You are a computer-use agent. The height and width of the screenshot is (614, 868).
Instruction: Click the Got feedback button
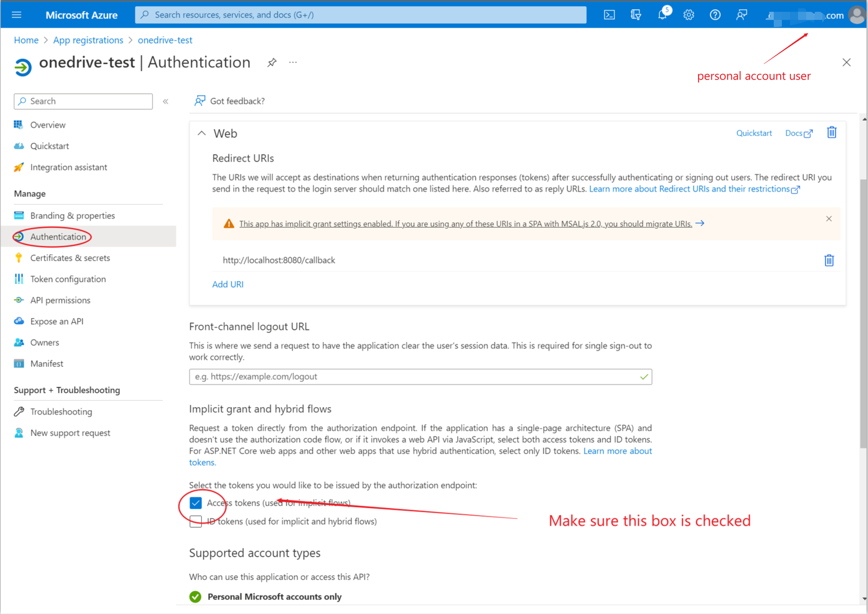[x=230, y=101]
